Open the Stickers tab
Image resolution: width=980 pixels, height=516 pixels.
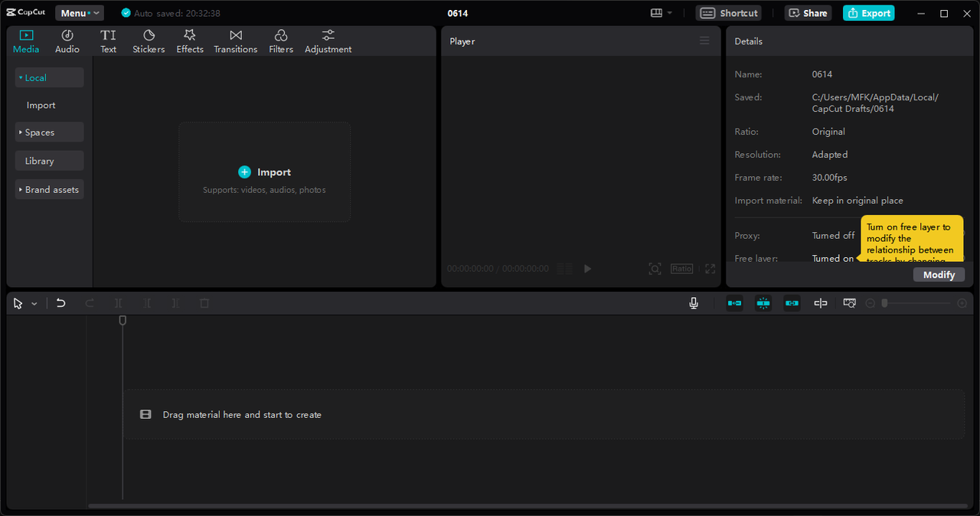pyautogui.click(x=149, y=41)
